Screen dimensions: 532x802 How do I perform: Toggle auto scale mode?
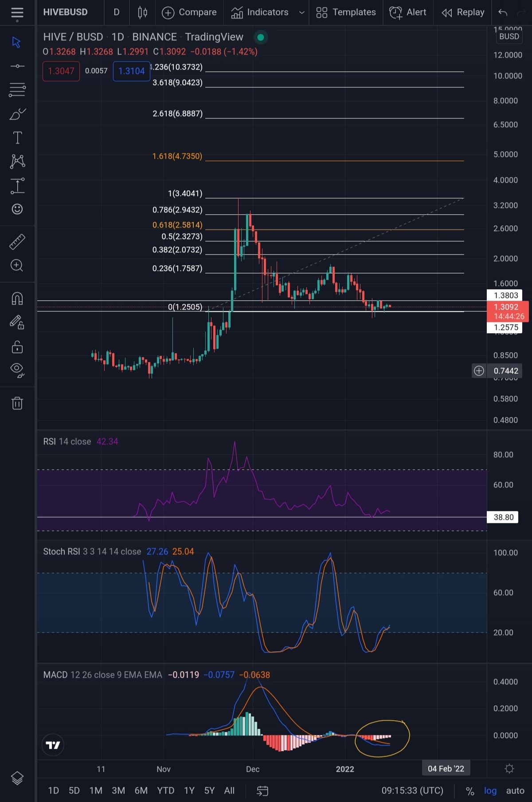515,790
